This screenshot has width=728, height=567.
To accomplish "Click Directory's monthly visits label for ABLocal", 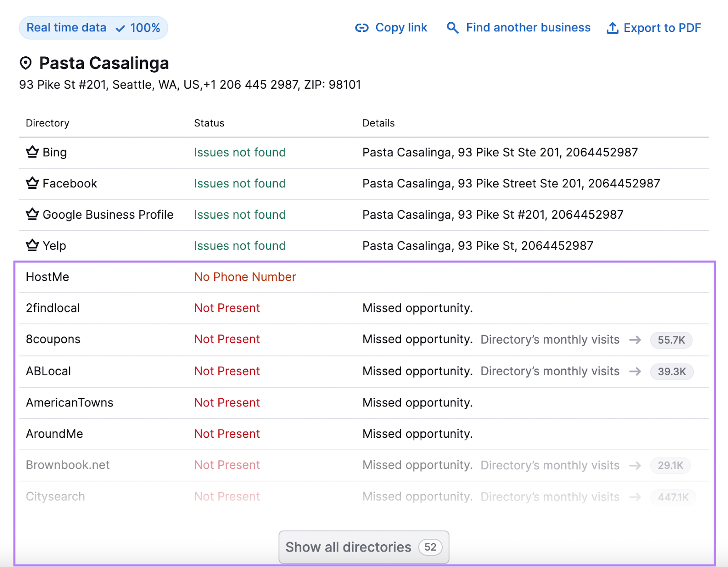I will [x=550, y=371].
